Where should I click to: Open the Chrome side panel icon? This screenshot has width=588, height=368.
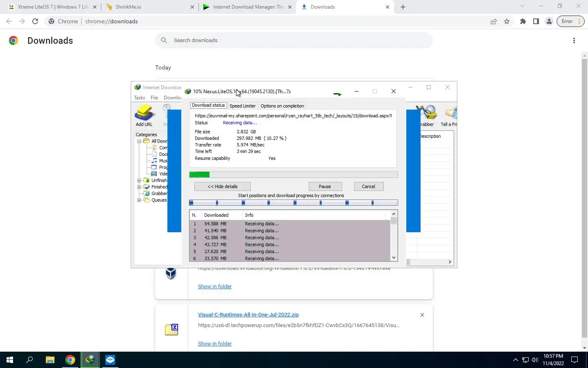(536, 21)
